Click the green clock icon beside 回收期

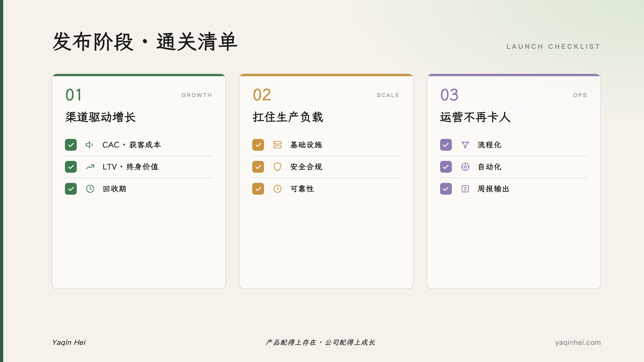[90, 189]
